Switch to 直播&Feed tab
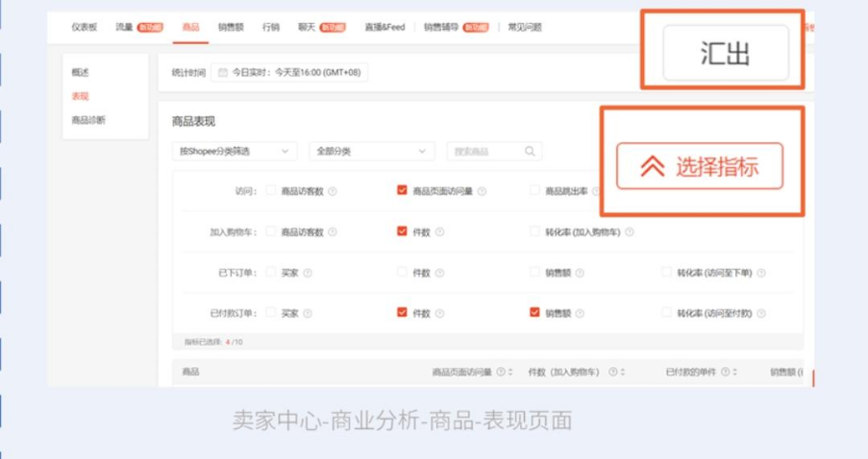Image resolution: width=868 pixels, height=459 pixels. pyautogui.click(x=384, y=27)
